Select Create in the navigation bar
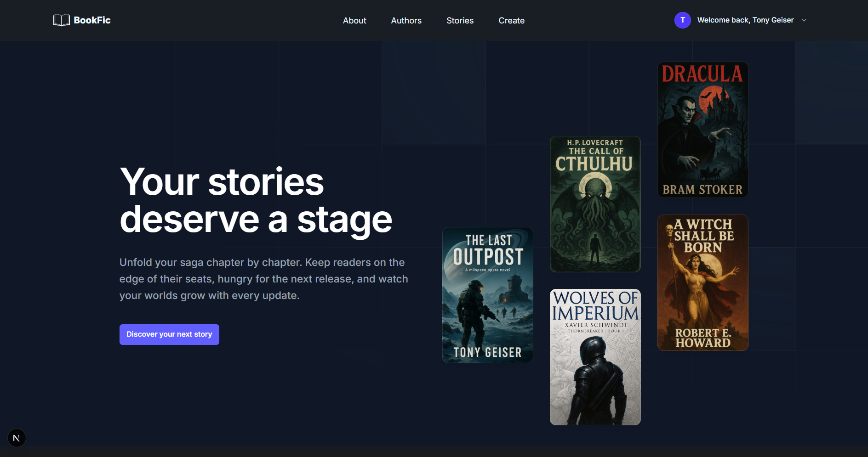Viewport: 868px width, 457px height. 511,20
